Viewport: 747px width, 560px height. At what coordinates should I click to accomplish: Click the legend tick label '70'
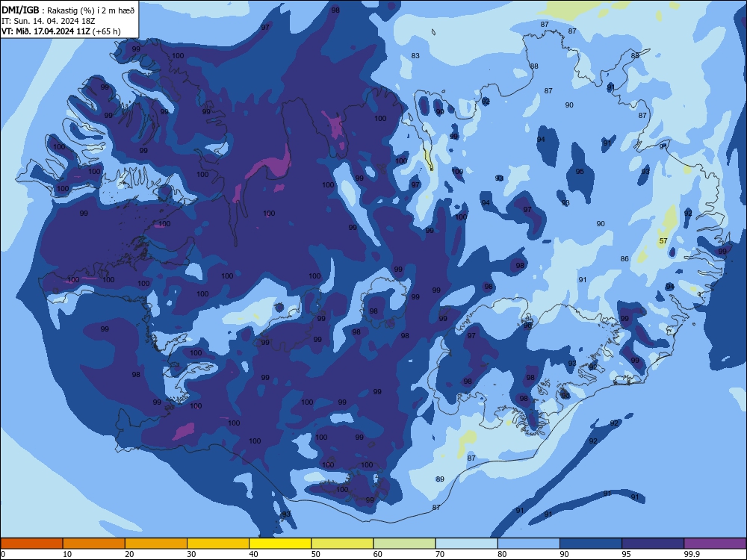point(440,554)
